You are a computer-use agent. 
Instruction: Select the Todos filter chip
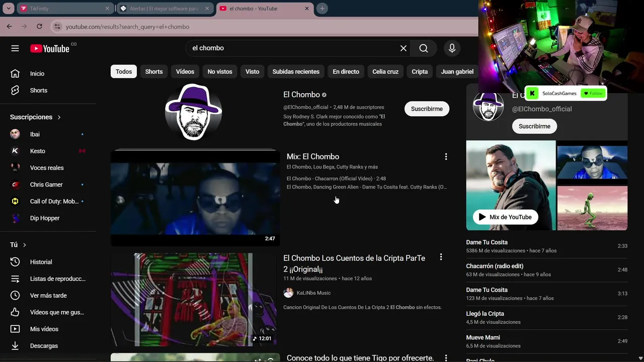click(x=124, y=71)
